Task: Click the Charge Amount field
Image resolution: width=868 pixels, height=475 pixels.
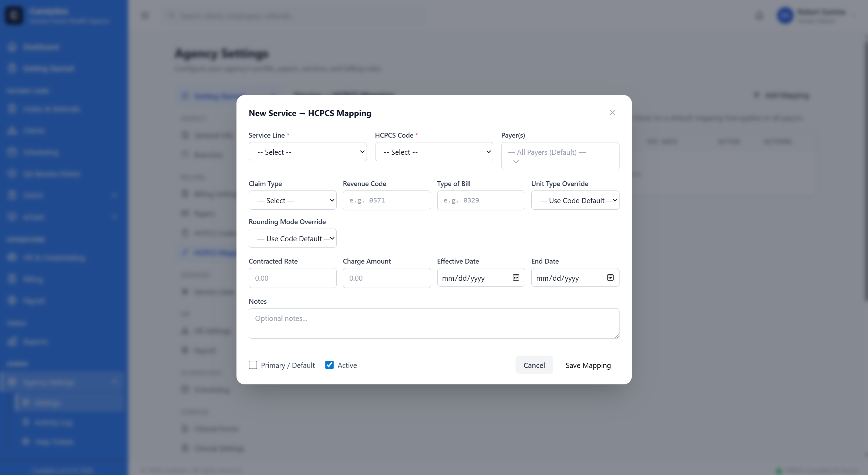Action: pyautogui.click(x=387, y=278)
